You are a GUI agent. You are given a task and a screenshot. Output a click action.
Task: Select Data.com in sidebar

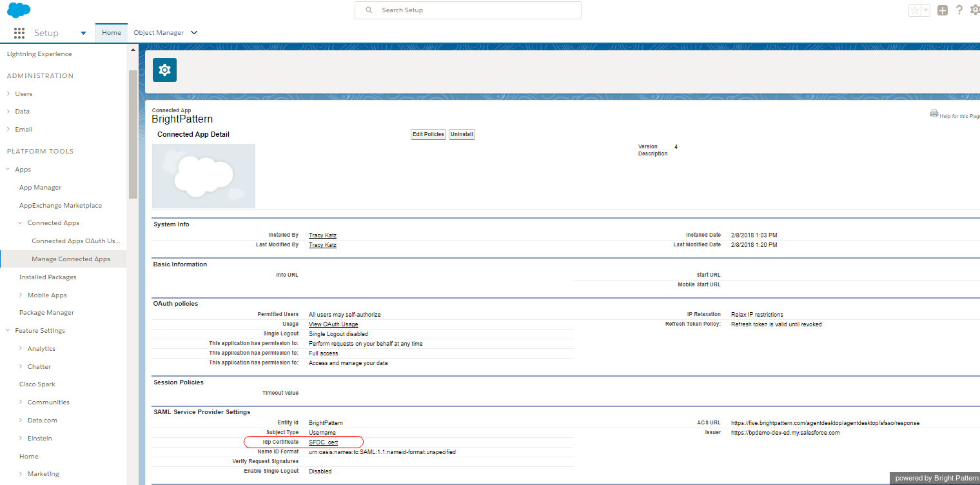pos(43,421)
